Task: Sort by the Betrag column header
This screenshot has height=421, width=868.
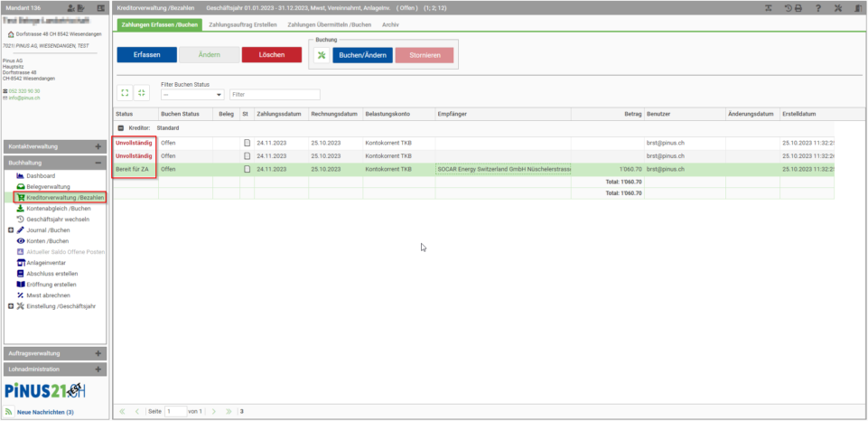Action: pyautogui.click(x=607, y=114)
